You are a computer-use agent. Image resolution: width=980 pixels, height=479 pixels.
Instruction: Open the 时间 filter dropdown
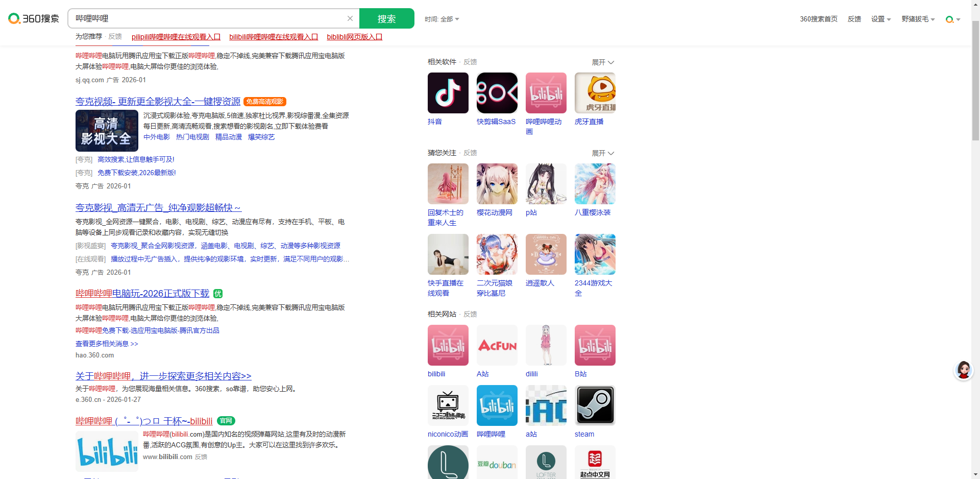click(442, 19)
